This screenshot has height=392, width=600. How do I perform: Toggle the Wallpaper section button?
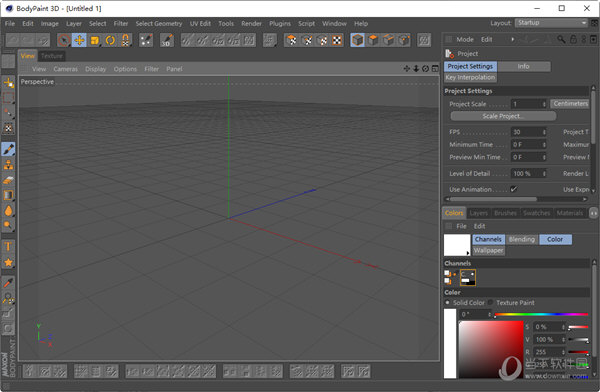(488, 250)
